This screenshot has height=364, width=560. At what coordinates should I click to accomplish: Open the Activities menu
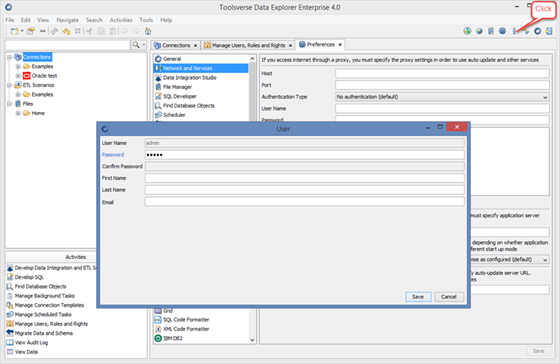coord(121,20)
